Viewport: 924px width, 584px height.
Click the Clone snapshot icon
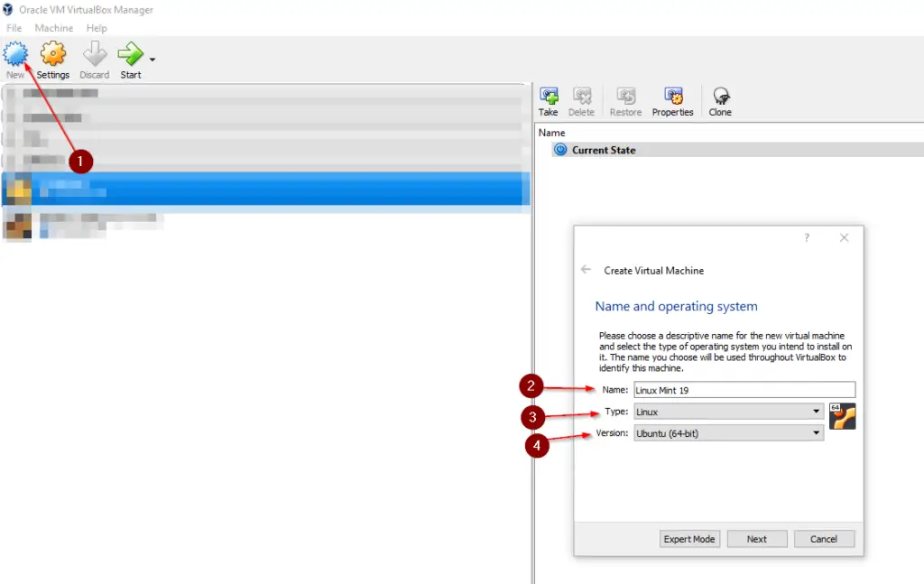coord(720,96)
